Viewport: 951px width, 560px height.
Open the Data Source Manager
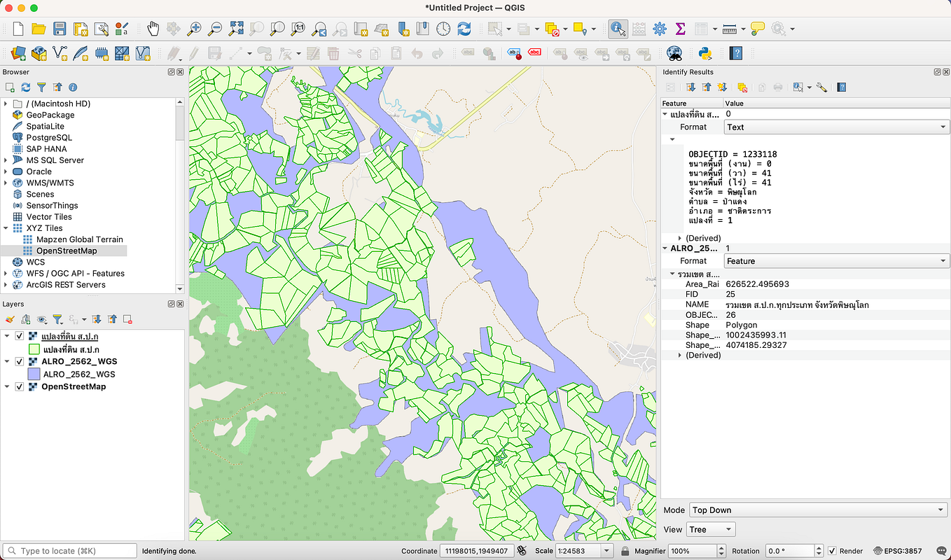(19, 53)
